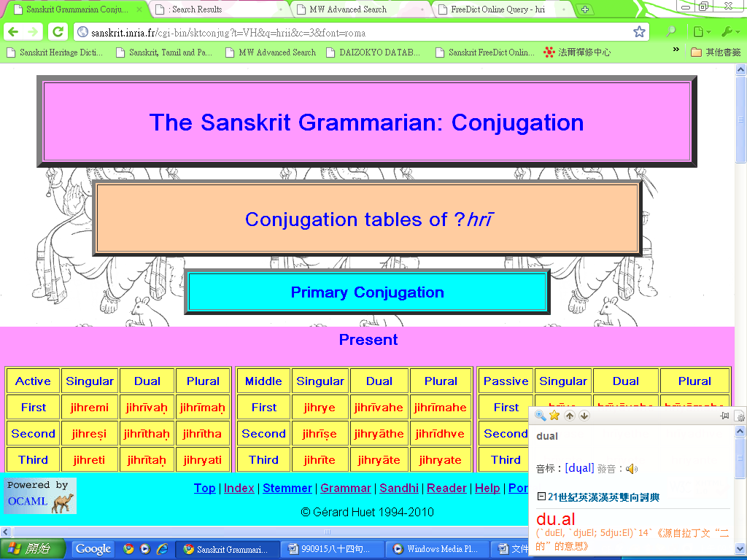This screenshot has width=747, height=560.
Task: Reload the page with the refresh button
Action: tap(57, 32)
